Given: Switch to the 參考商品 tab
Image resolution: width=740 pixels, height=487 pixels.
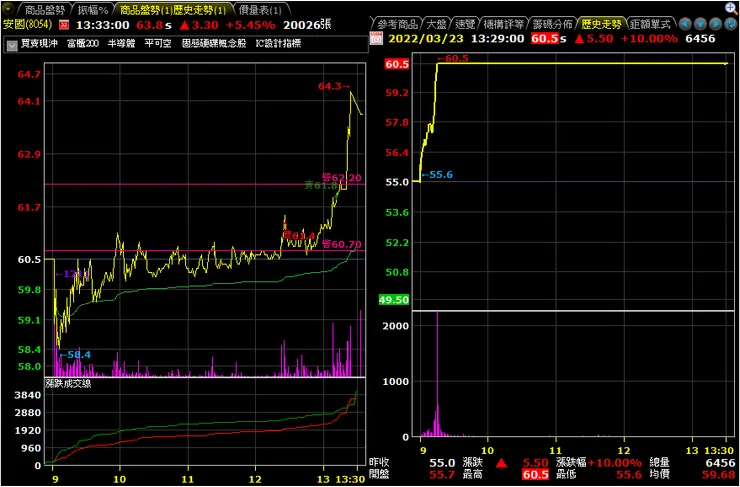Looking at the screenshot, I should (x=397, y=24).
